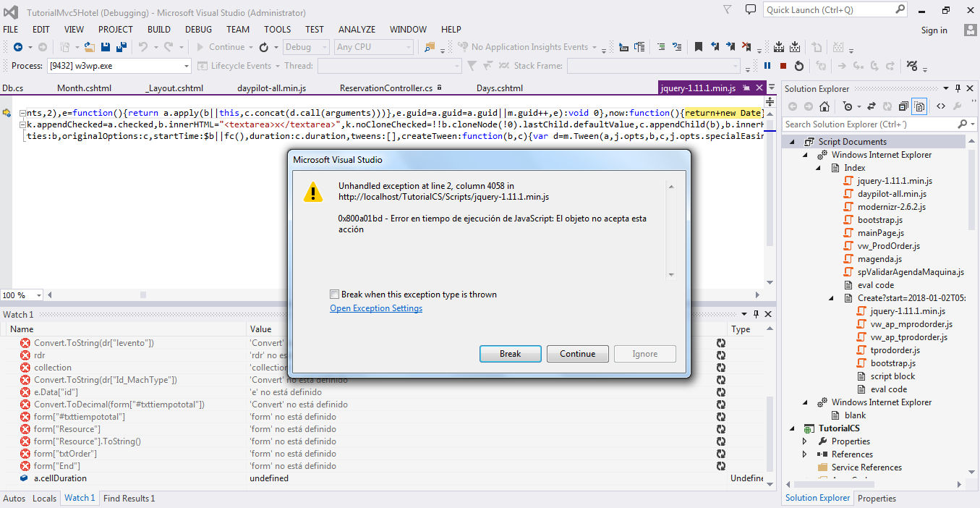Open the Process combo box
The width and height of the screenshot is (980, 508).
click(118, 66)
